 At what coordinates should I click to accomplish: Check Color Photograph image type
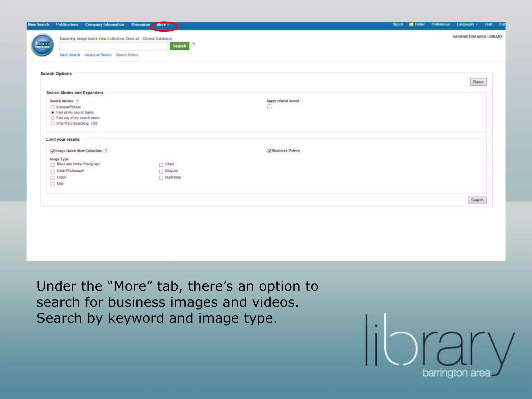point(52,171)
